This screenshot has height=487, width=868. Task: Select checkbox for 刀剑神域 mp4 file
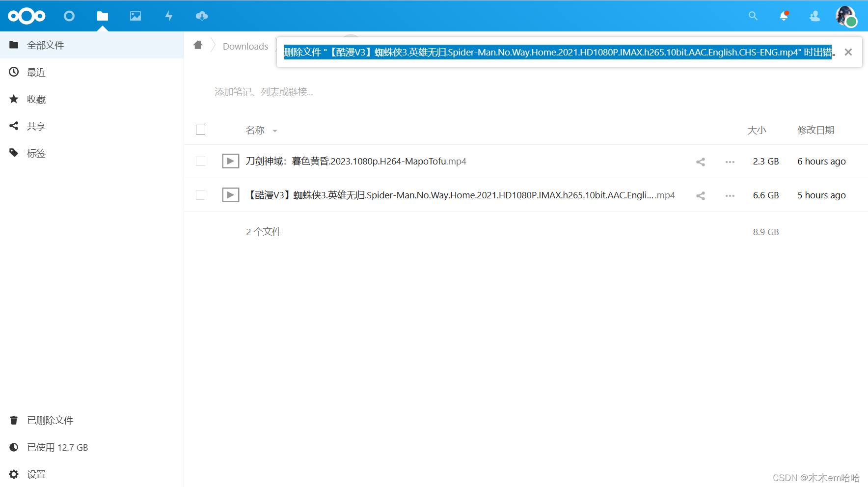200,161
